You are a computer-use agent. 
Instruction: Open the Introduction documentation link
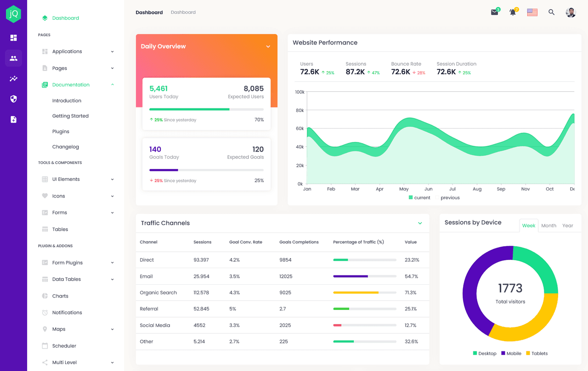67,101
